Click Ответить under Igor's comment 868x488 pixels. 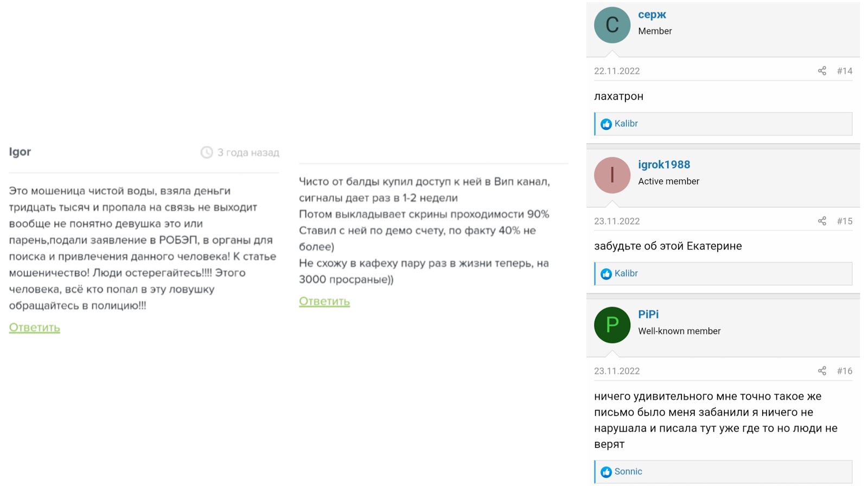pyautogui.click(x=35, y=328)
